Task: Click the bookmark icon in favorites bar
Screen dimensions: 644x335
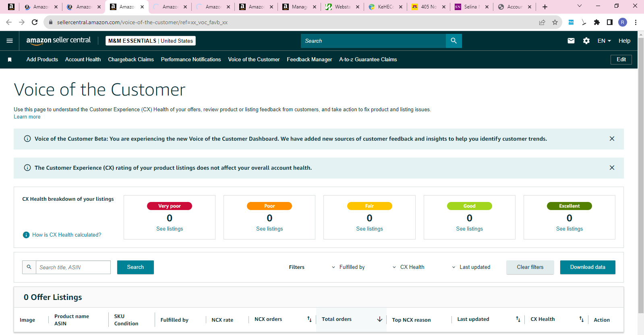Action: [10, 60]
